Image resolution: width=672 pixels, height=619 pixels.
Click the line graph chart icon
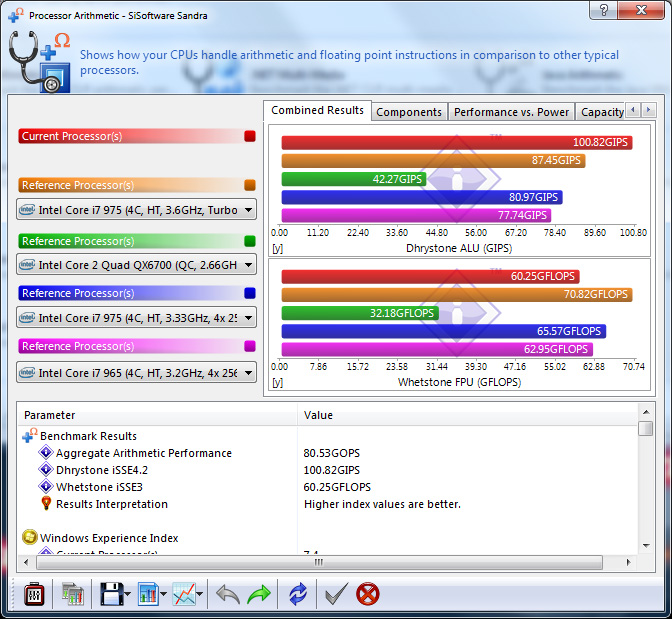(x=184, y=594)
